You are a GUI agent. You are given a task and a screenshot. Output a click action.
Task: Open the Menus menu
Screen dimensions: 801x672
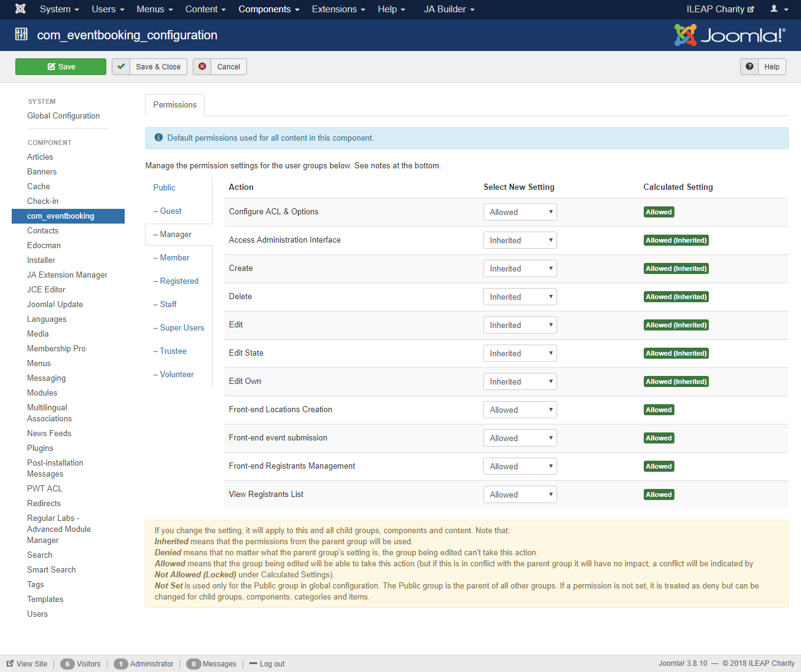[x=155, y=9]
